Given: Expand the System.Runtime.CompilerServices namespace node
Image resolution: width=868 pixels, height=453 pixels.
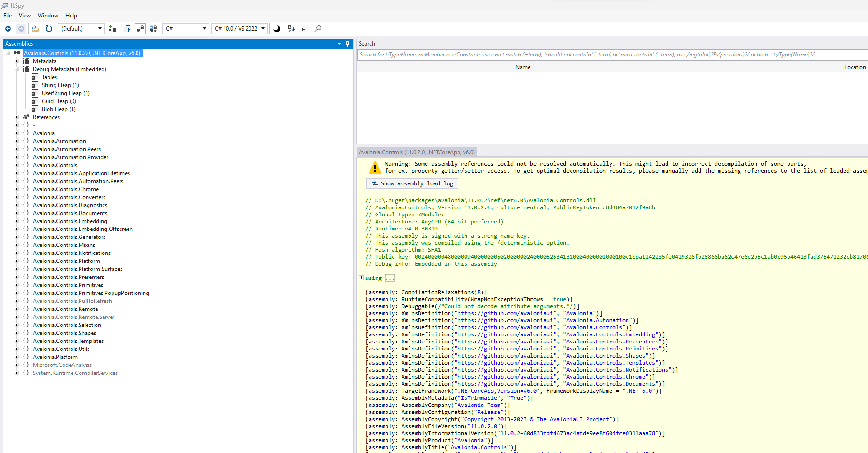Looking at the screenshot, I should (17, 373).
